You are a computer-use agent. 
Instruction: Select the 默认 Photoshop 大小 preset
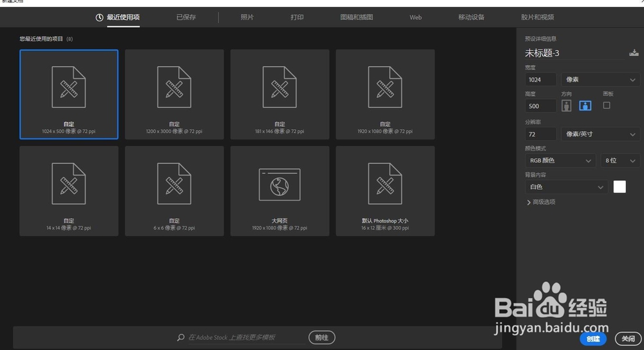coord(385,191)
